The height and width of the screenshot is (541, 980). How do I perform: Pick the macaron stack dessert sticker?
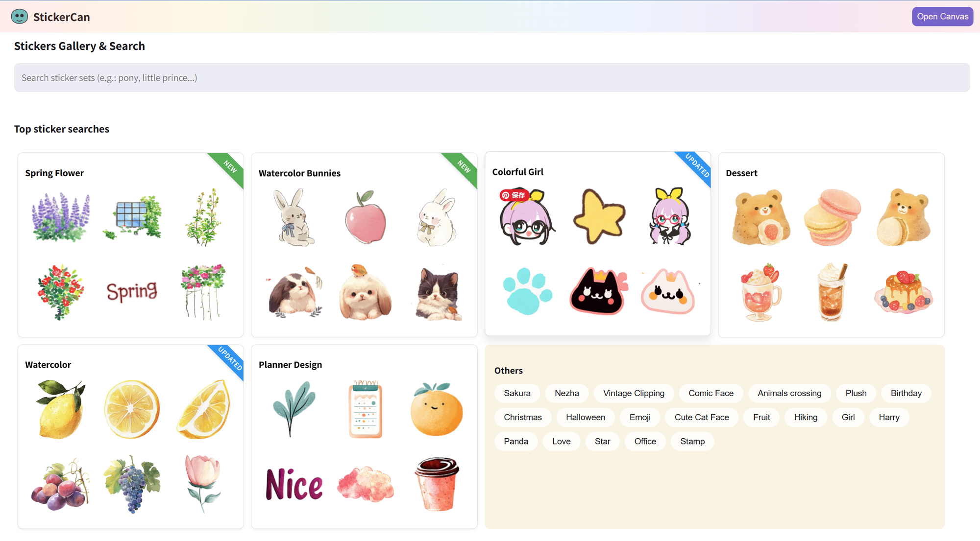click(832, 217)
